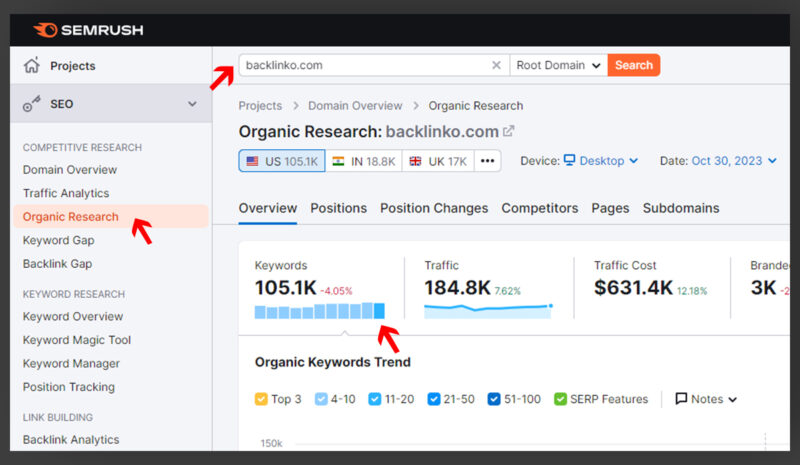Open Keyword Overview in sidebar

tap(73, 316)
